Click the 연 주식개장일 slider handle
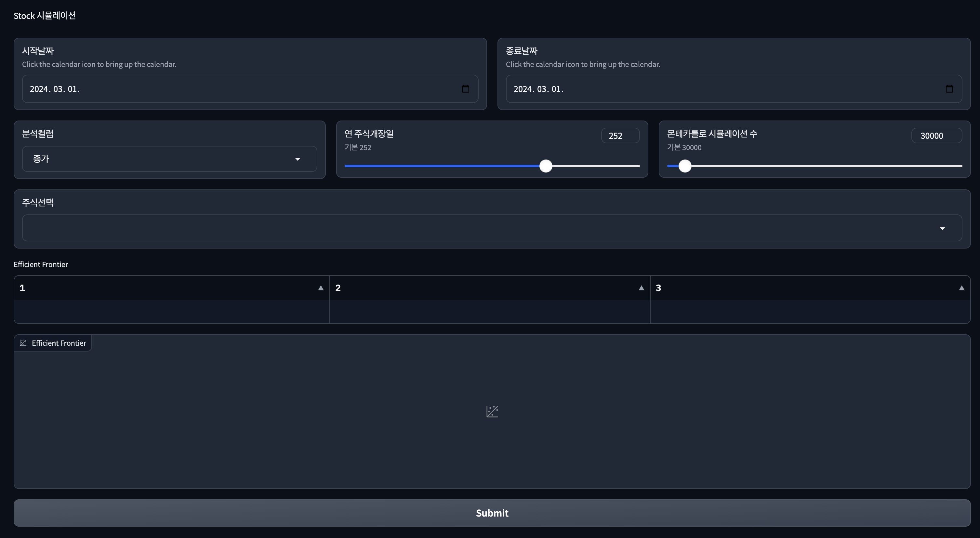Screen dimensions: 980x538 coord(546,166)
